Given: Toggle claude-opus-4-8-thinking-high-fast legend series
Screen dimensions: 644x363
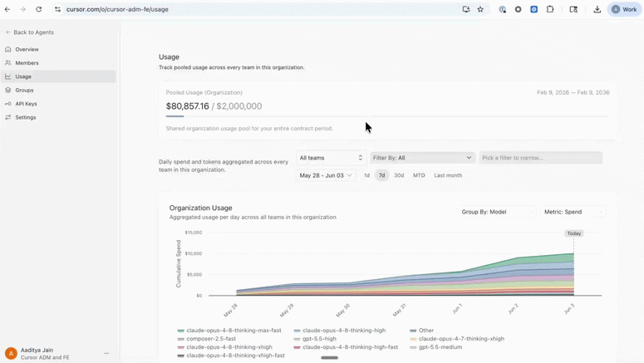Looking at the screenshot, I should (x=346, y=347).
